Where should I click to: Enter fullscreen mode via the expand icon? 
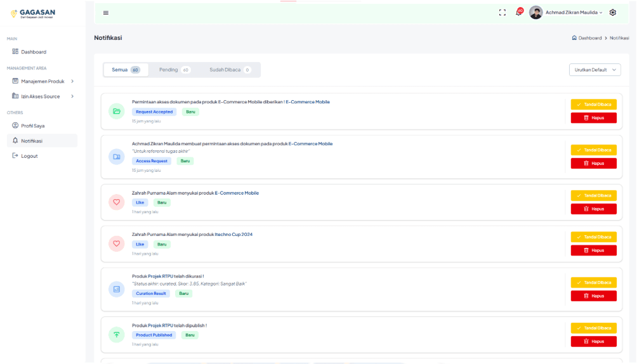[502, 13]
